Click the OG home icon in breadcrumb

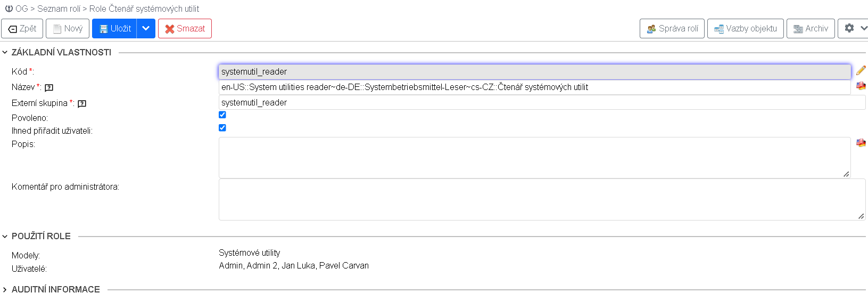pyautogui.click(x=9, y=9)
